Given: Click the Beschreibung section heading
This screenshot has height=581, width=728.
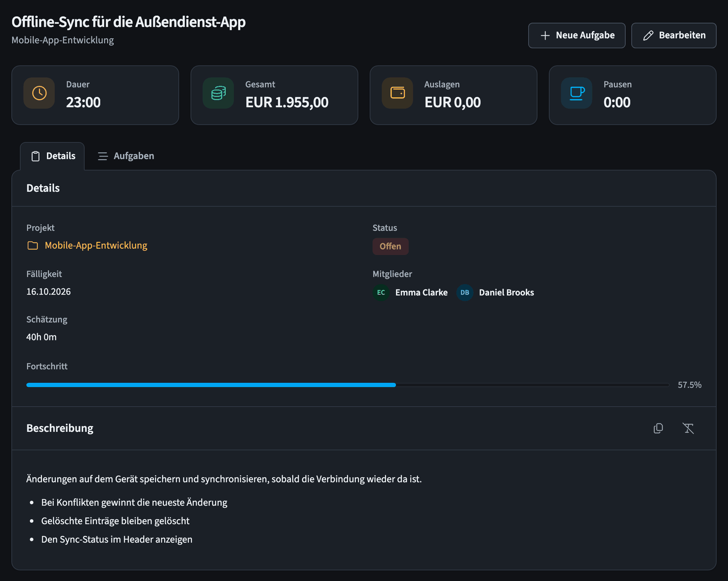Looking at the screenshot, I should 60,428.
